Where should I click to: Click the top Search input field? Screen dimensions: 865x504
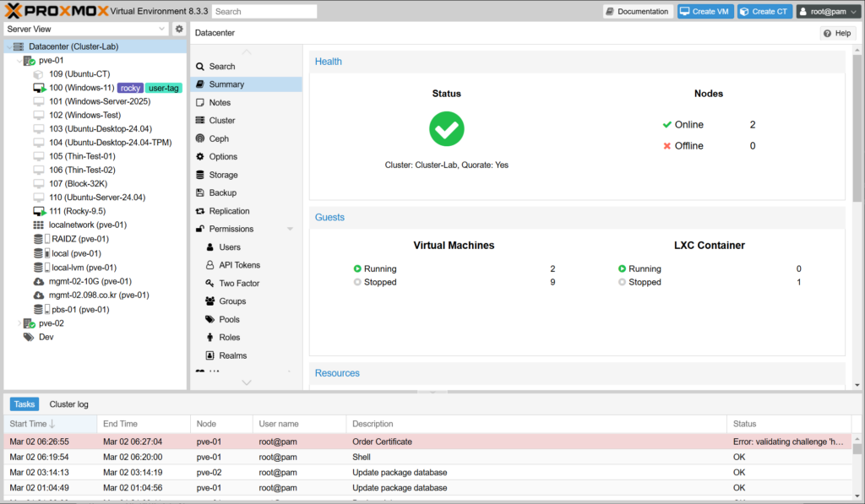264,12
